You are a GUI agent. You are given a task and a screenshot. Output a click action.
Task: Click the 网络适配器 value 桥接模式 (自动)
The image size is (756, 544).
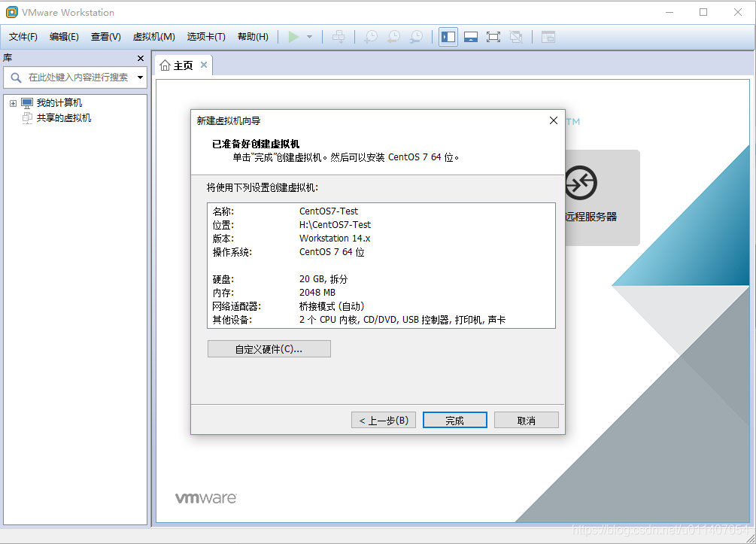(x=332, y=306)
